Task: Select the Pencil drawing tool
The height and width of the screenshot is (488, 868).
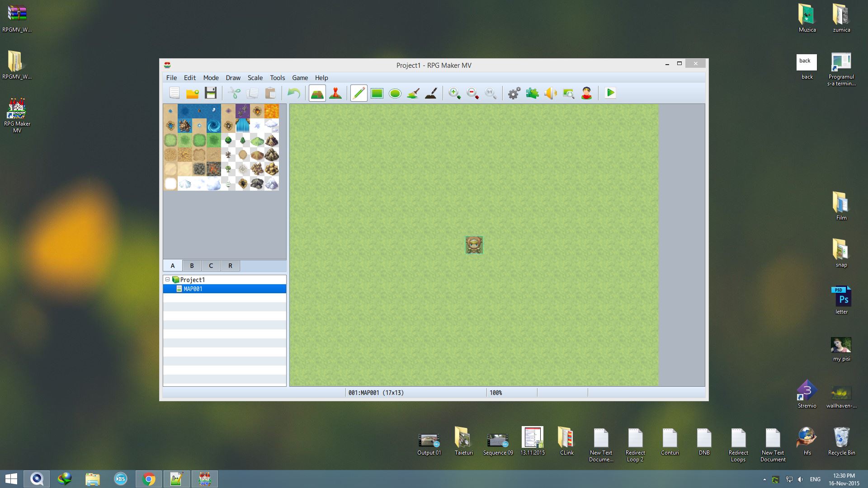Action: [x=359, y=93]
